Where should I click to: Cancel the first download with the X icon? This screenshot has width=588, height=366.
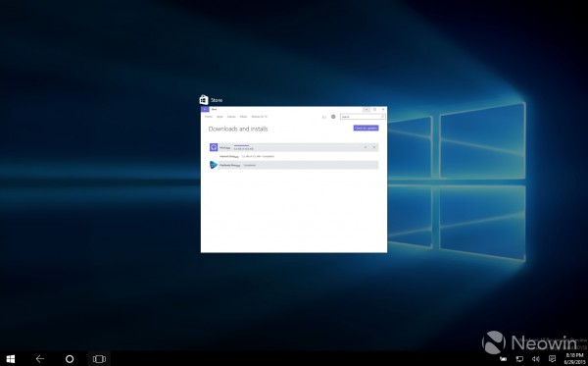pyautogui.click(x=374, y=147)
